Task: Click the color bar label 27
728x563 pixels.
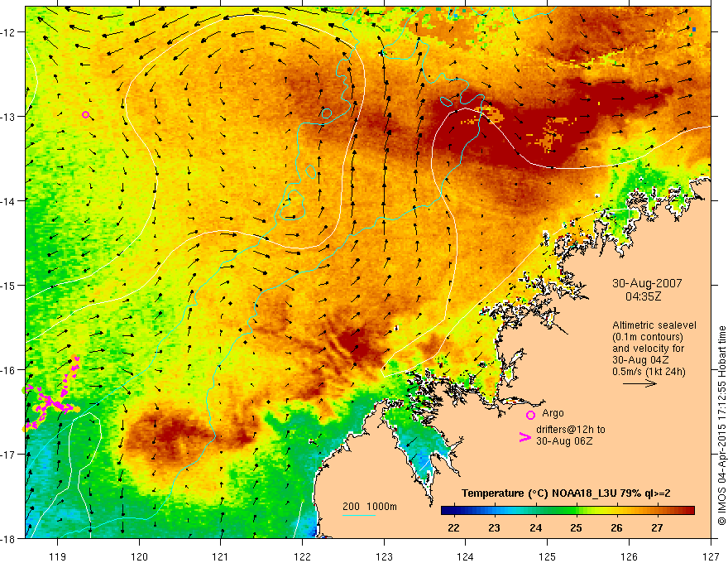Action: (x=657, y=527)
